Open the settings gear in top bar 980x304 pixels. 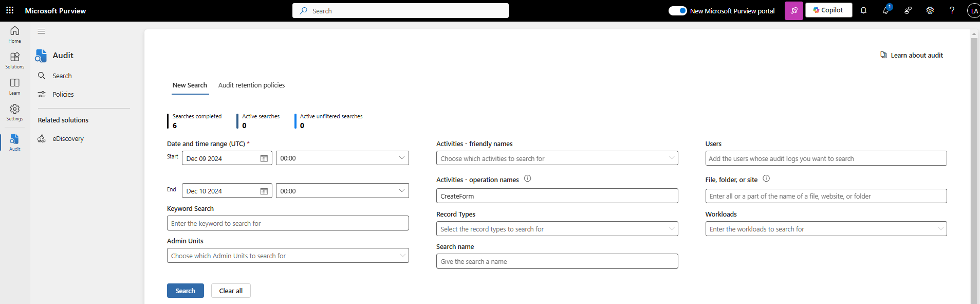(930, 10)
